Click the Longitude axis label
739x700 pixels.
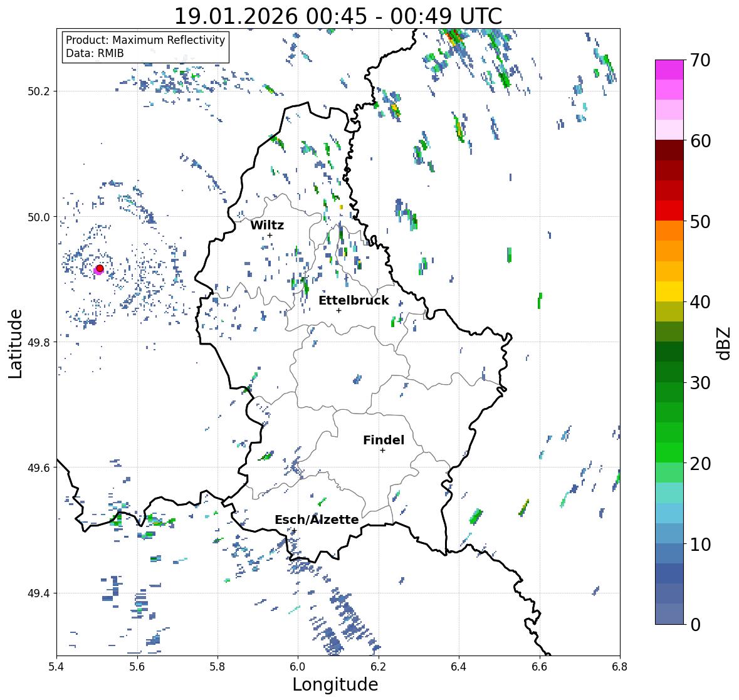(335, 684)
